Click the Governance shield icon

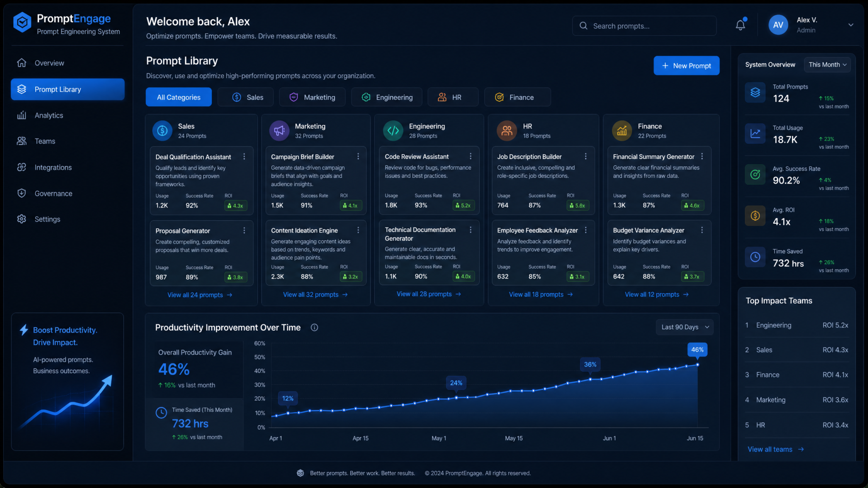coord(22,193)
